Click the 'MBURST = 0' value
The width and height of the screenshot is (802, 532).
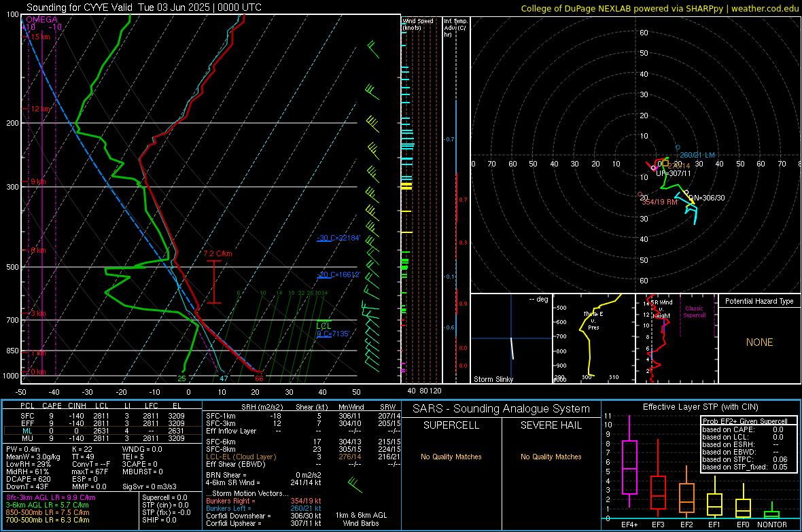[x=142, y=472]
